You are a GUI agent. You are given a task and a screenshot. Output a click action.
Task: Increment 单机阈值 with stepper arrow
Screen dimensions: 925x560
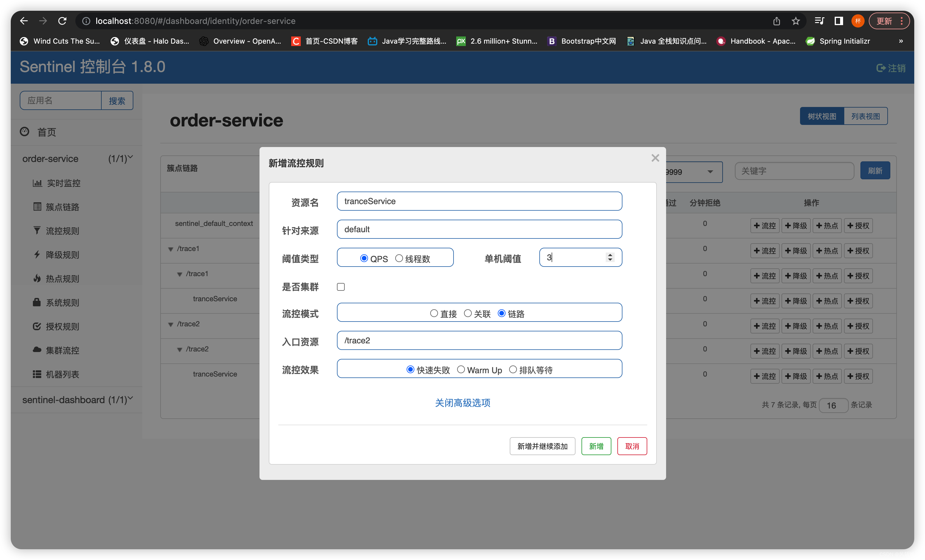[610, 255]
